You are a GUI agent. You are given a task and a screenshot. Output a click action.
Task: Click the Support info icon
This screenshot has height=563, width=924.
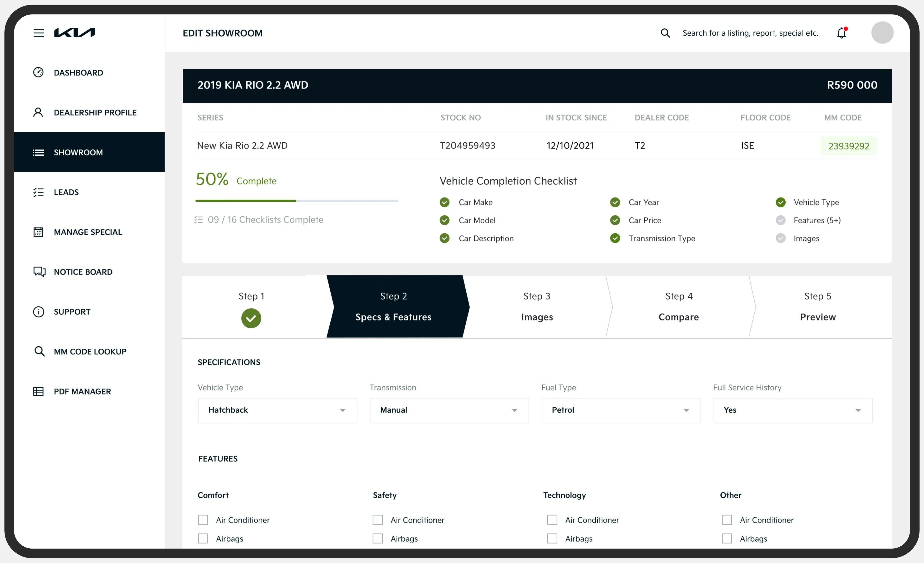(x=38, y=312)
